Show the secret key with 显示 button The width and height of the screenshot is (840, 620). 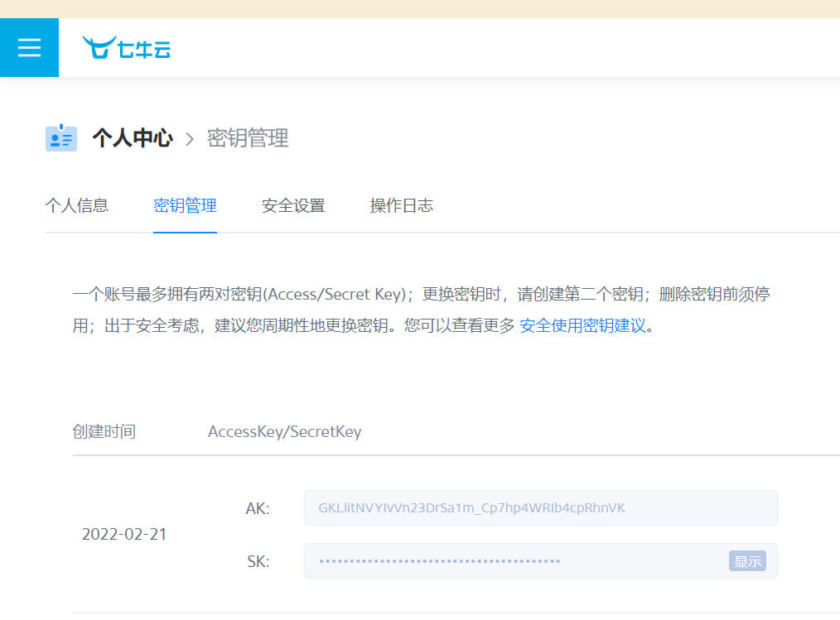[x=747, y=561]
